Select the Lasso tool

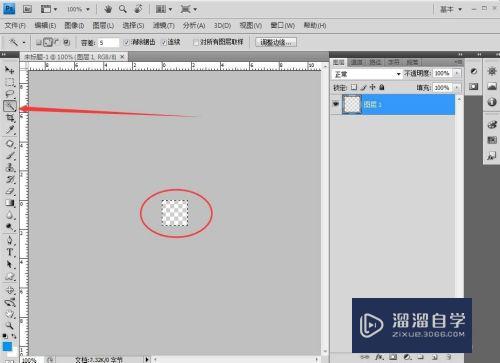coord(9,94)
